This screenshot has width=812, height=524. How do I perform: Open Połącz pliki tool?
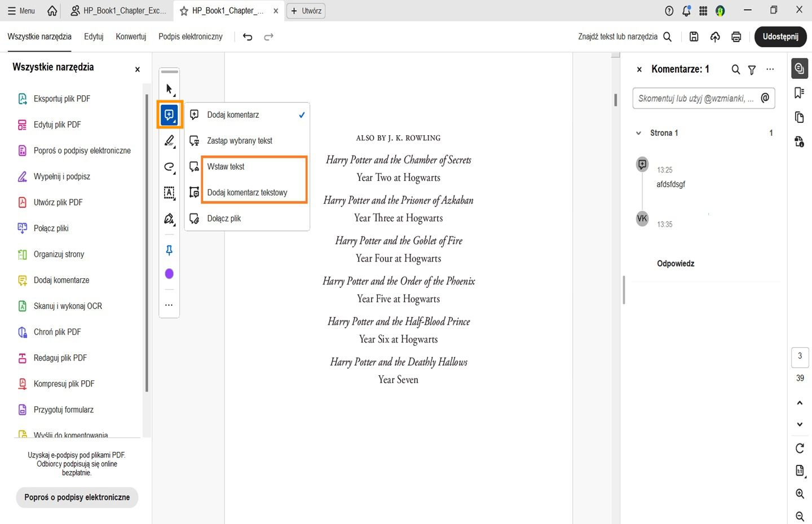[x=44, y=228]
